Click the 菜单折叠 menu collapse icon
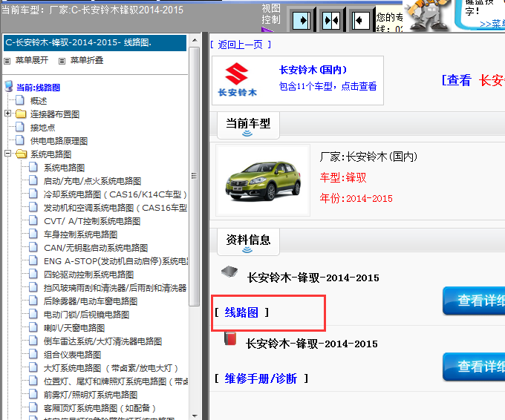Viewport: 505px width, 420px height. coord(62,61)
